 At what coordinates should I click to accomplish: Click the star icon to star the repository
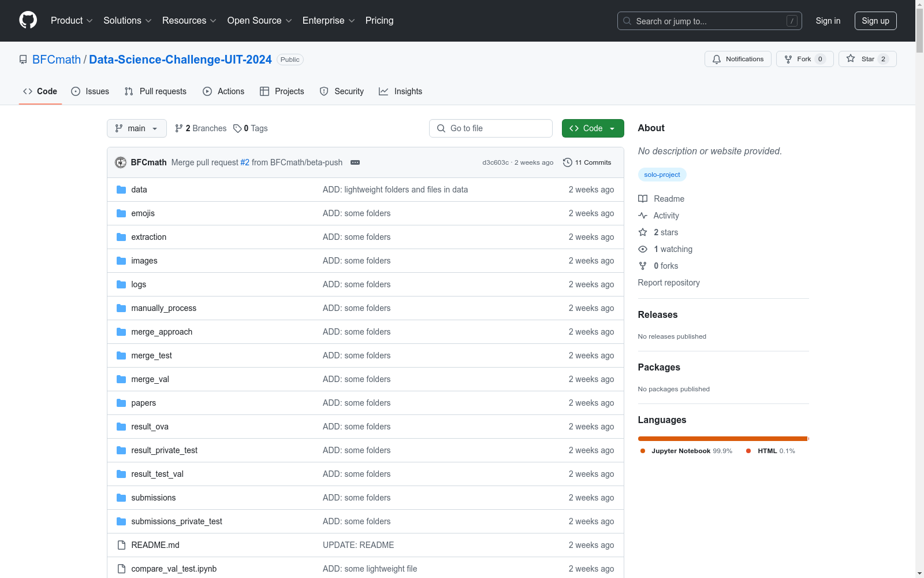click(x=851, y=58)
